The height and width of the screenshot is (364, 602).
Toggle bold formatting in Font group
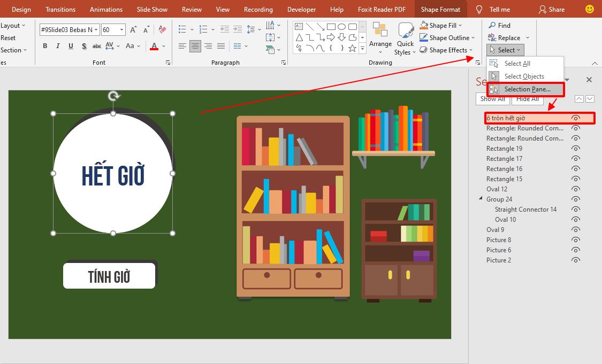point(45,46)
